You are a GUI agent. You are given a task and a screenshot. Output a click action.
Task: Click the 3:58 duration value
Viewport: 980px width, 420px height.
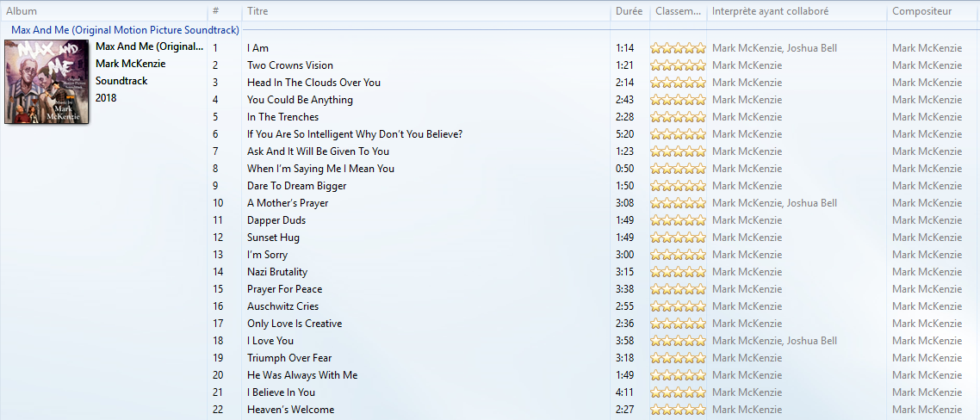pos(624,341)
